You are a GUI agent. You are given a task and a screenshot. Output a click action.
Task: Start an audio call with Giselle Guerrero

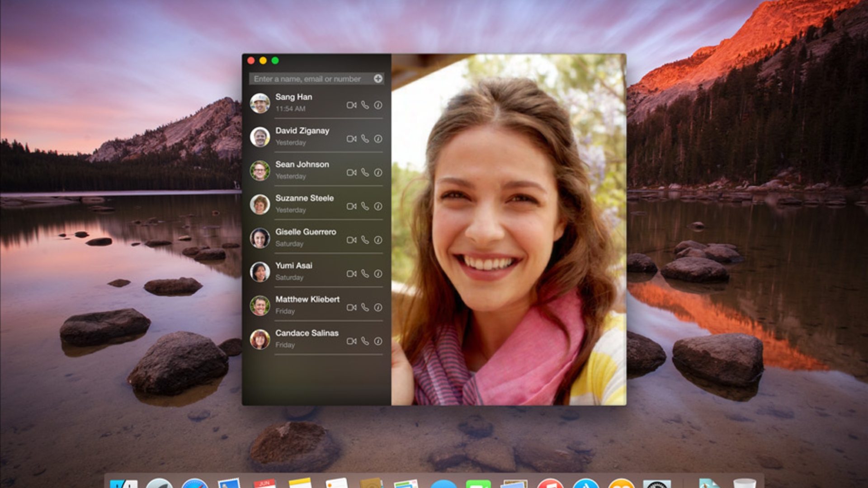[365, 240]
